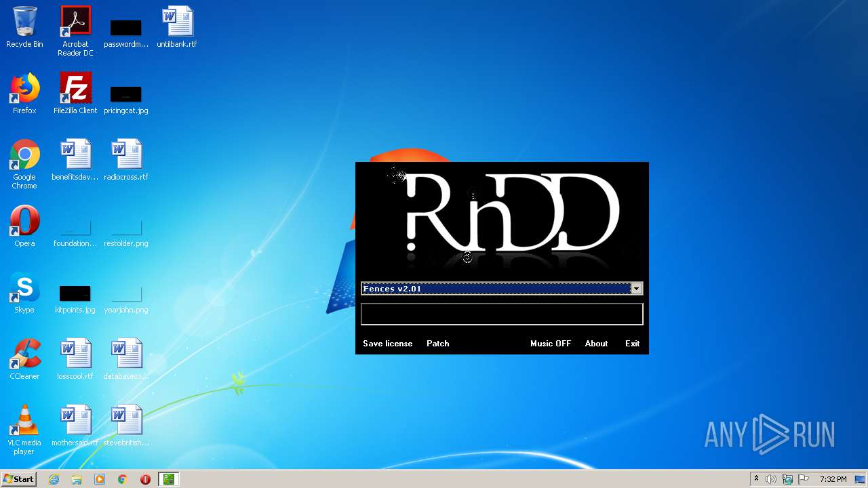Select foundation... file icon
This screenshot has width=868, height=488.
pyautogui.click(x=75, y=232)
